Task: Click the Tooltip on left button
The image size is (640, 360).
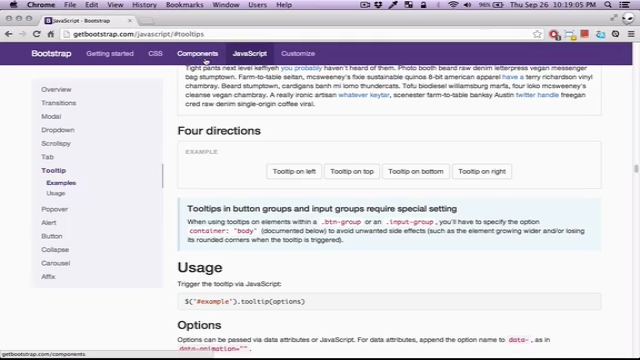Action: [x=294, y=171]
